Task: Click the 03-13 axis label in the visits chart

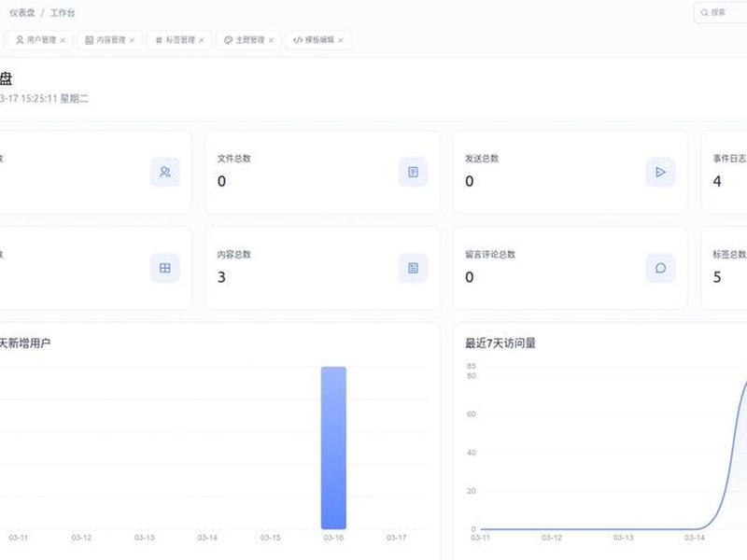Action: click(x=623, y=538)
